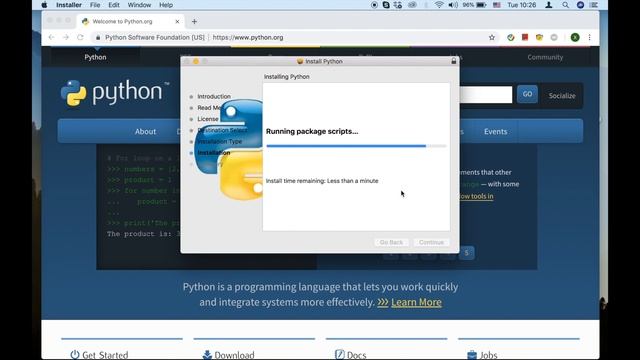Bookmark this page with the star
This screenshot has height=360, width=640.
click(492, 37)
